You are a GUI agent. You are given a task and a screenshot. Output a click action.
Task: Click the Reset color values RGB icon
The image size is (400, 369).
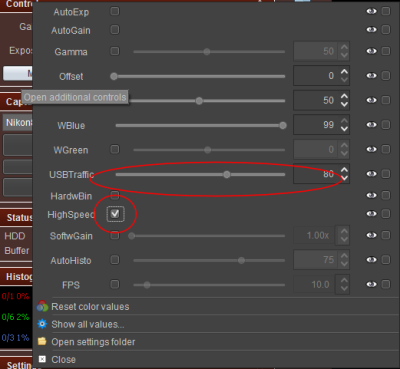pos(42,306)
